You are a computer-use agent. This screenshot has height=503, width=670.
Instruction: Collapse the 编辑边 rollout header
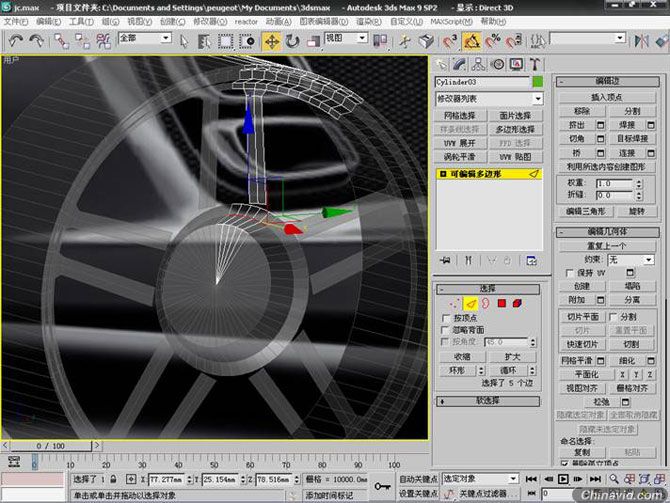[607, 81]
